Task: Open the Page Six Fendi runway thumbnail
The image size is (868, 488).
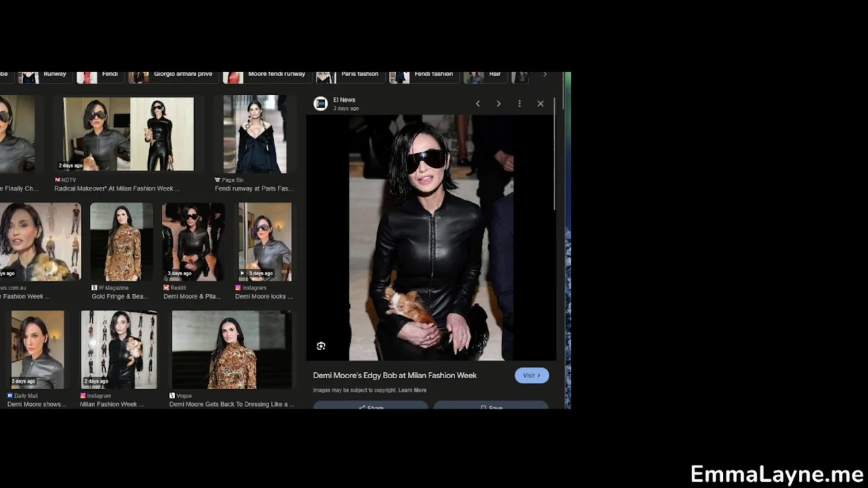Action: [255, 134]
